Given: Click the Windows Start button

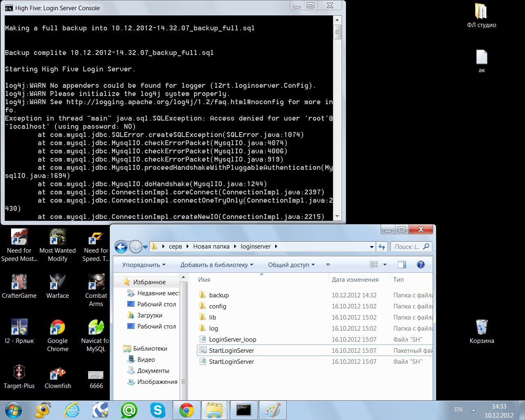Looking at the screenshot, I should pos(14,410).
